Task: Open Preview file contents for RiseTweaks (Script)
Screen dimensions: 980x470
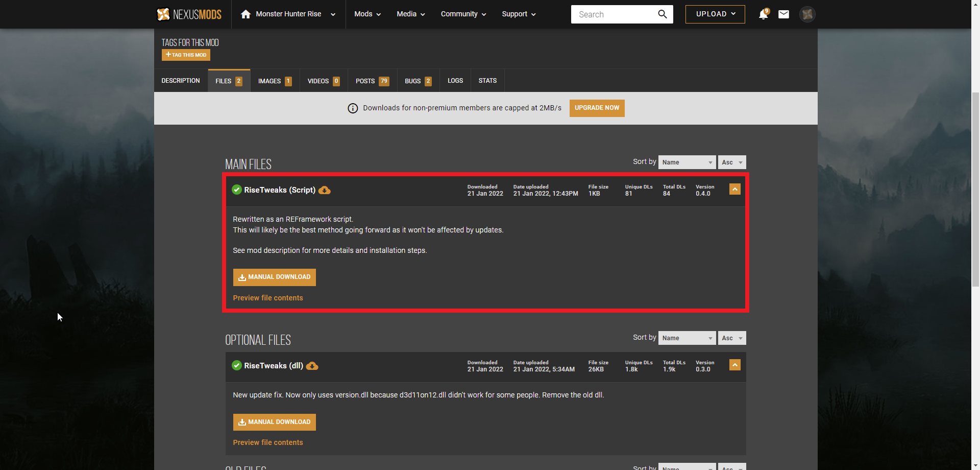Action: tap(268, 298)
